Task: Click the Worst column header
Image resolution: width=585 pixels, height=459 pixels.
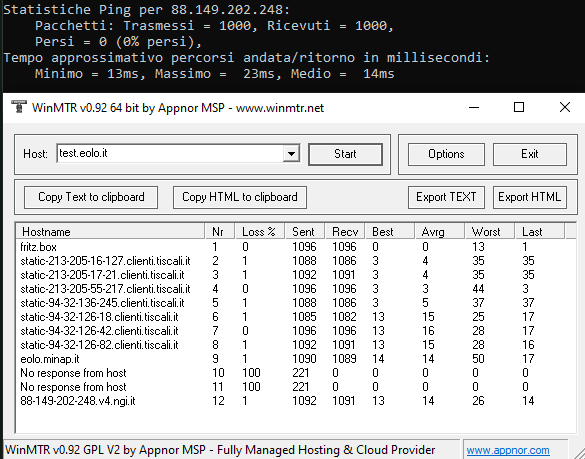Action: (489, 232)
